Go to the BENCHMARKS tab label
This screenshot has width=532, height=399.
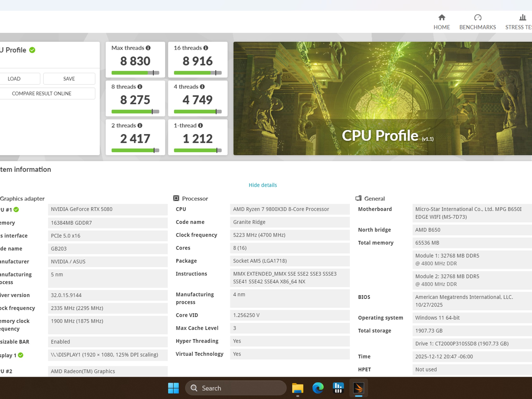tap(477, 27)
